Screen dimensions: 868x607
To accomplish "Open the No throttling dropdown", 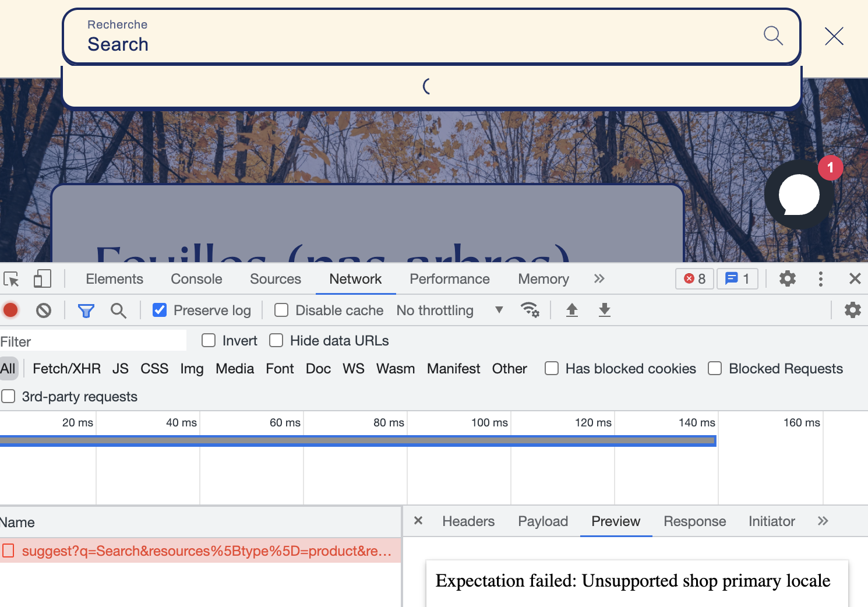I will [x=449, y=310].
